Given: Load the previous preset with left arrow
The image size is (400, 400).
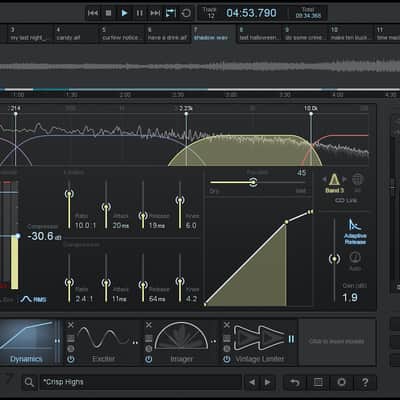Looking at the screenshot, I should click(x=252, y=382).
